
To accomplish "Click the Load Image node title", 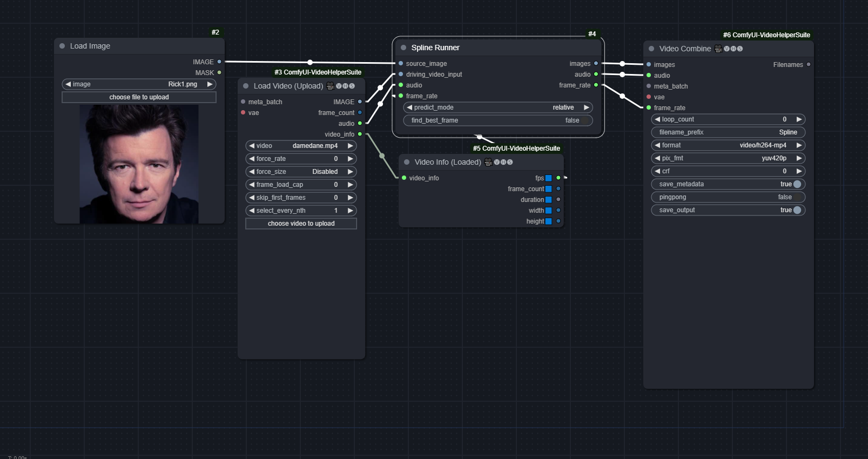I will [x=90, y=46].
